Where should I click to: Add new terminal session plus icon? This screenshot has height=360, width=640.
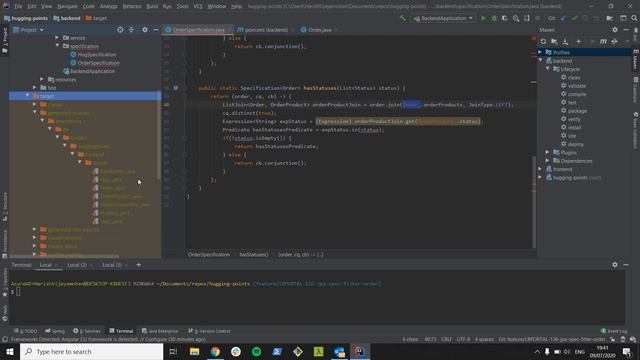coord(138,265)
